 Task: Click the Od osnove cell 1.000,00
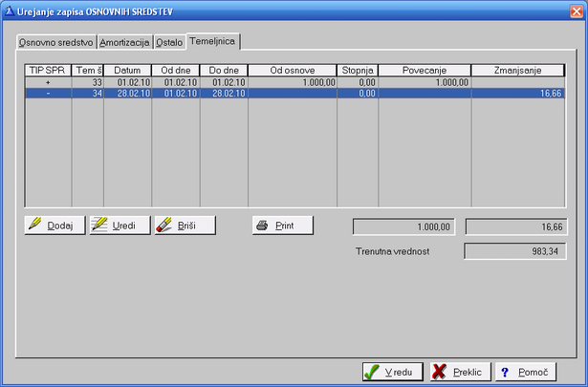coord(293,82)
